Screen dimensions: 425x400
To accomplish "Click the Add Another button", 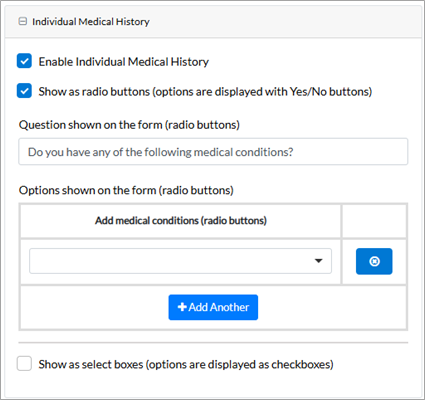I will click(x=213, y=307).
